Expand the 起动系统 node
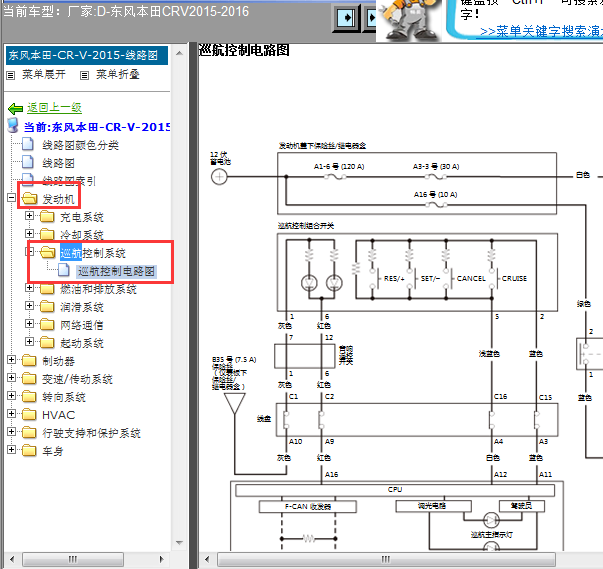Viewport: 603px width, 569px height. click(29, 341)
